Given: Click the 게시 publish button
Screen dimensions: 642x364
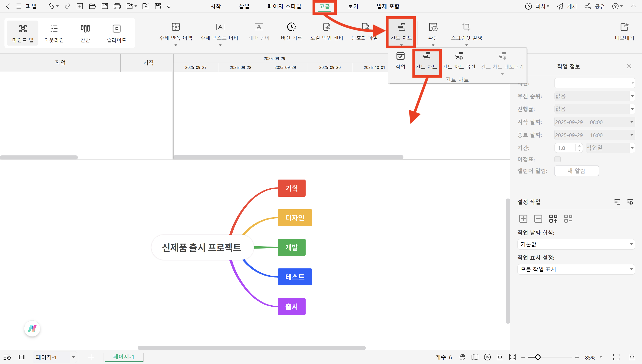Looking at the screenshot, I should tap(566, 6).
